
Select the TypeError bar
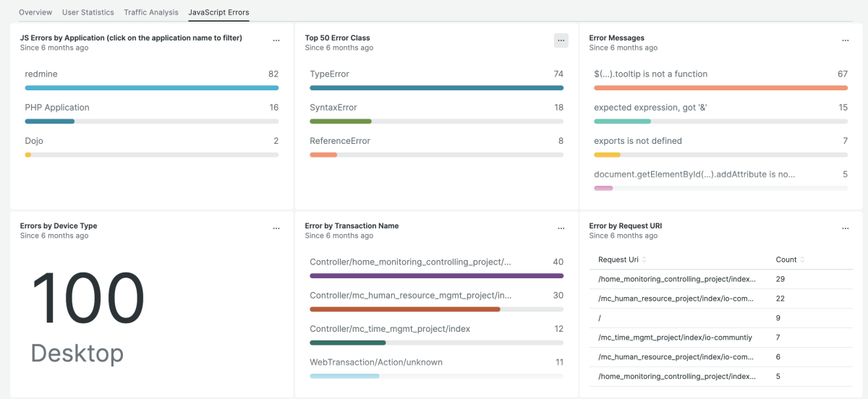pyautogui.click(x=436, y=87)
